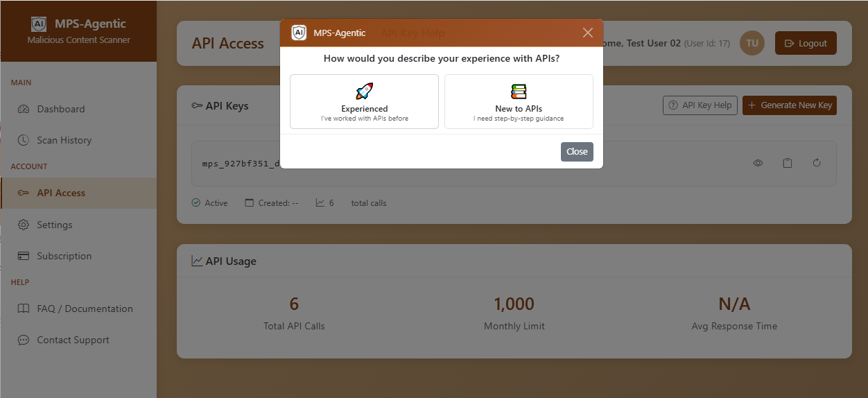Click the Logout button

pos(806,43)
